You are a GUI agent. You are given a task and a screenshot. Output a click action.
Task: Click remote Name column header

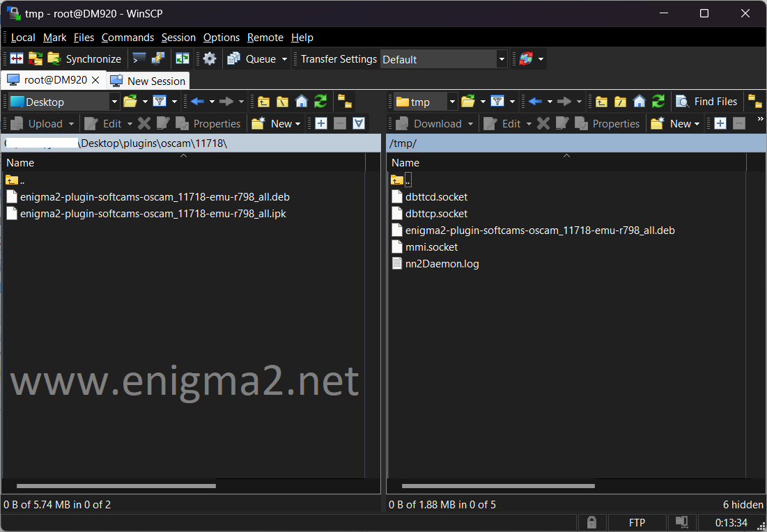[x=566, y=162]
